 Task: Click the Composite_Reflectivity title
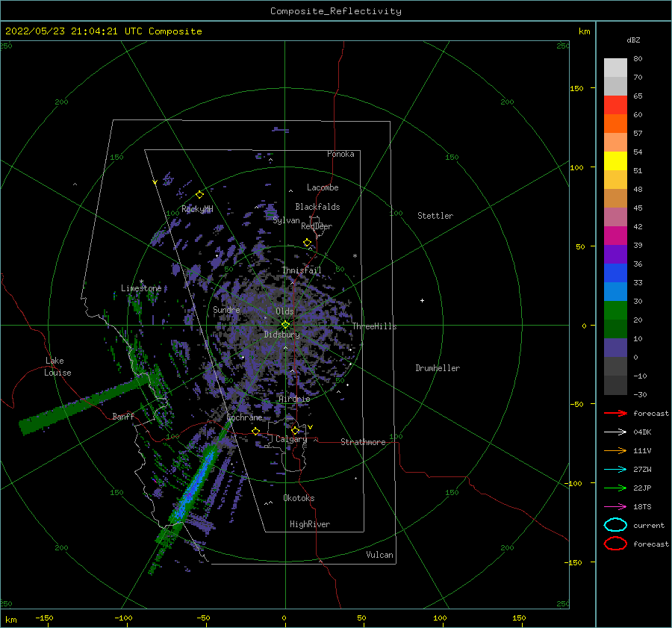pos(336,11)
